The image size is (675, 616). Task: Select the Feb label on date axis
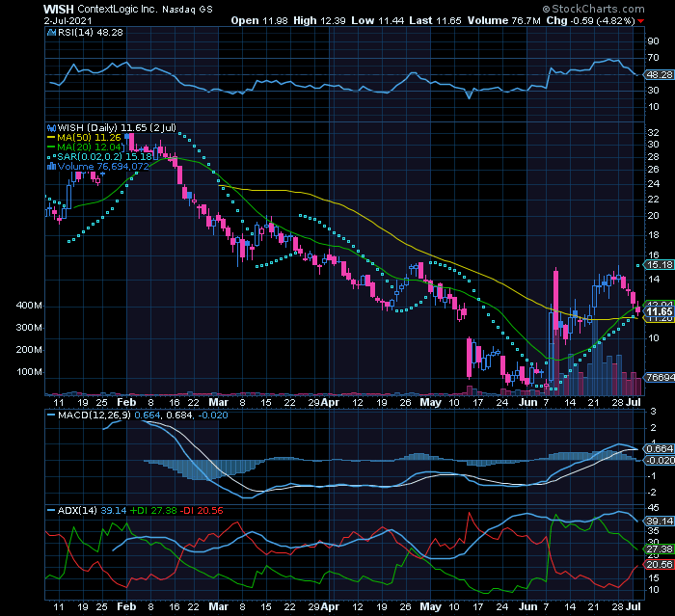click(125, 400)
